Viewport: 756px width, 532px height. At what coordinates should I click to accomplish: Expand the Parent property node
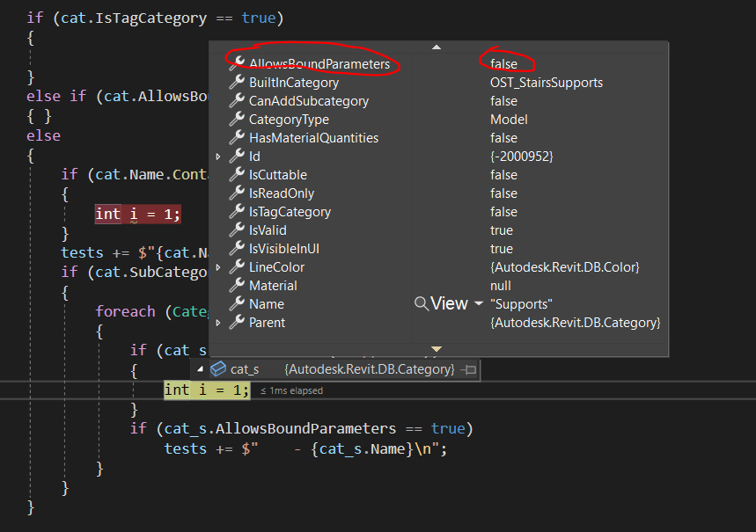218,323
